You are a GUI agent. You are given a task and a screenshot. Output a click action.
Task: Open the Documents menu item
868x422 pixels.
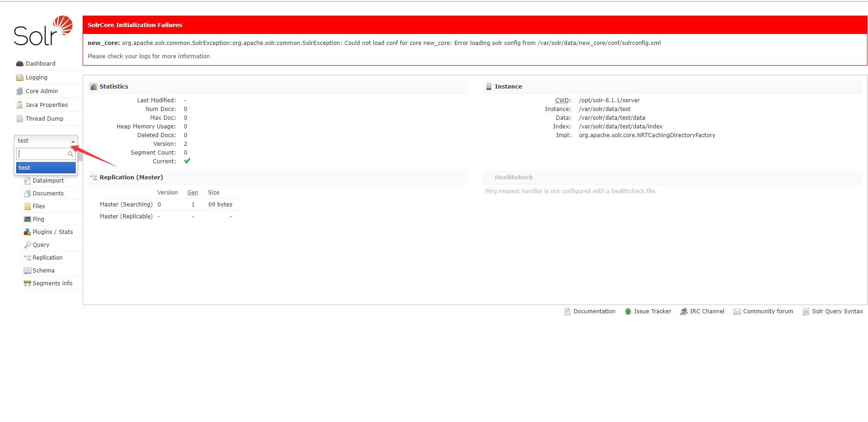click(x=48, y=194)
